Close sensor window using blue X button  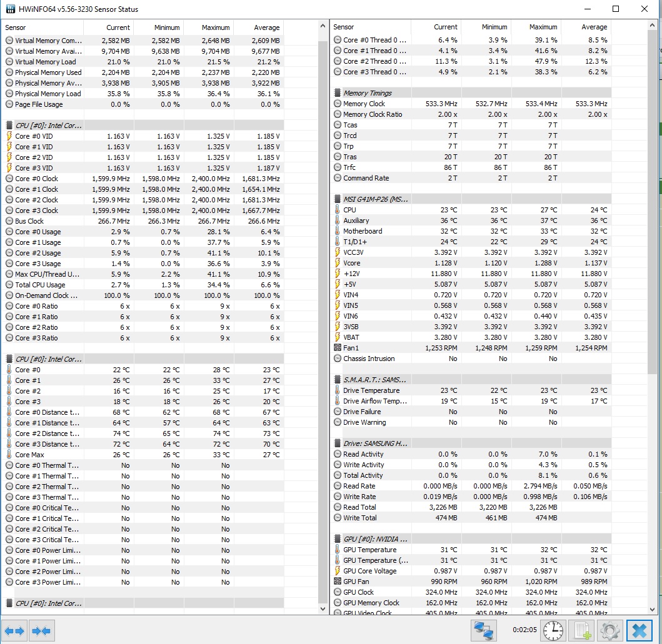pyautogui.click(x=639, y=630)
